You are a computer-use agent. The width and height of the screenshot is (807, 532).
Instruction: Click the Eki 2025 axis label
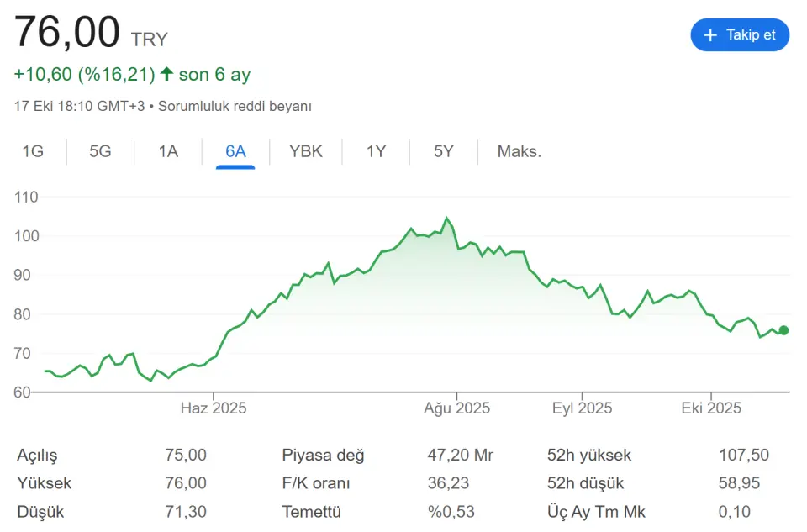click(711, 408)
